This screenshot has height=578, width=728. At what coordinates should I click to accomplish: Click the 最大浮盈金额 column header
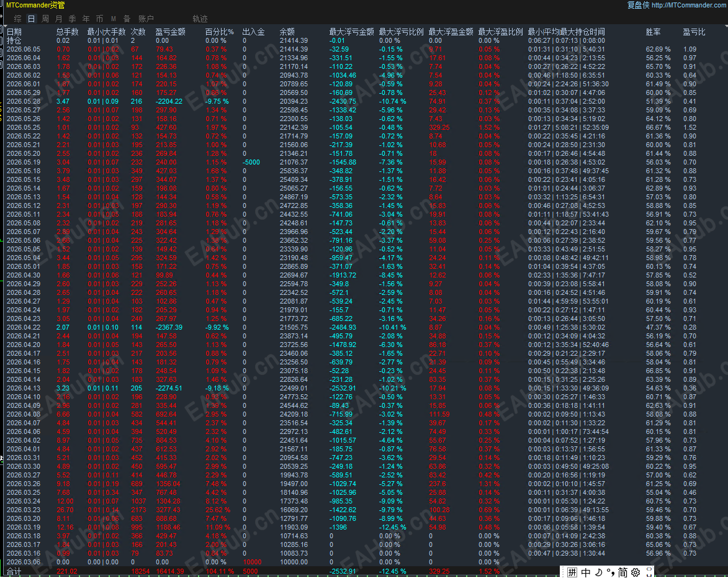click(x=451, y=32)
